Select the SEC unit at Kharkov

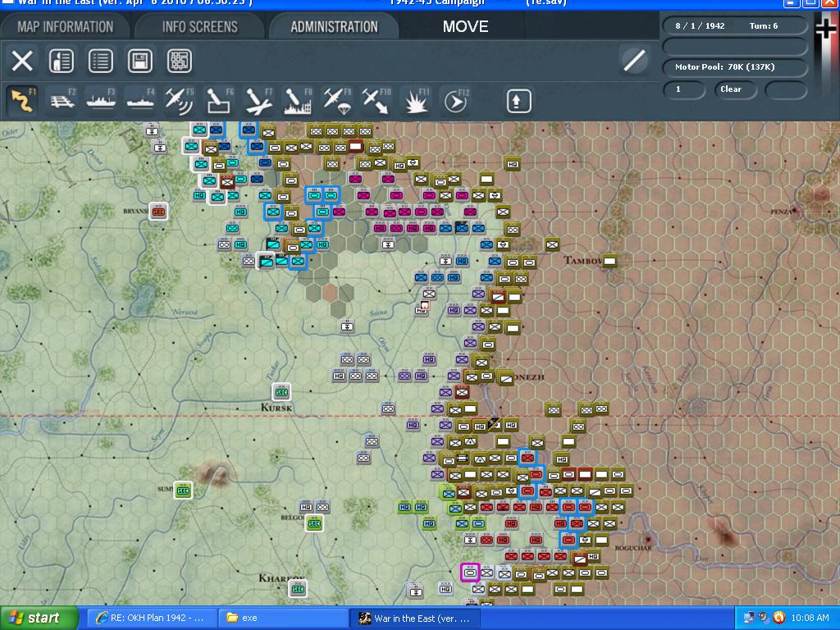(298, 589)
